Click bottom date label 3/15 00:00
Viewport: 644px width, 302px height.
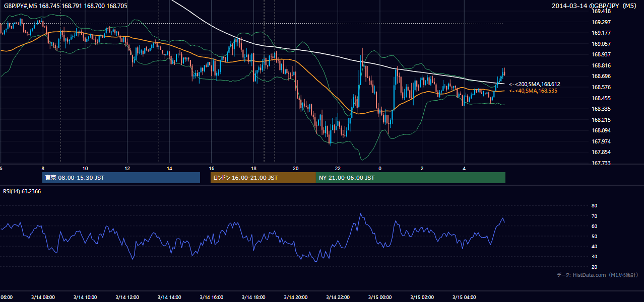379,297
